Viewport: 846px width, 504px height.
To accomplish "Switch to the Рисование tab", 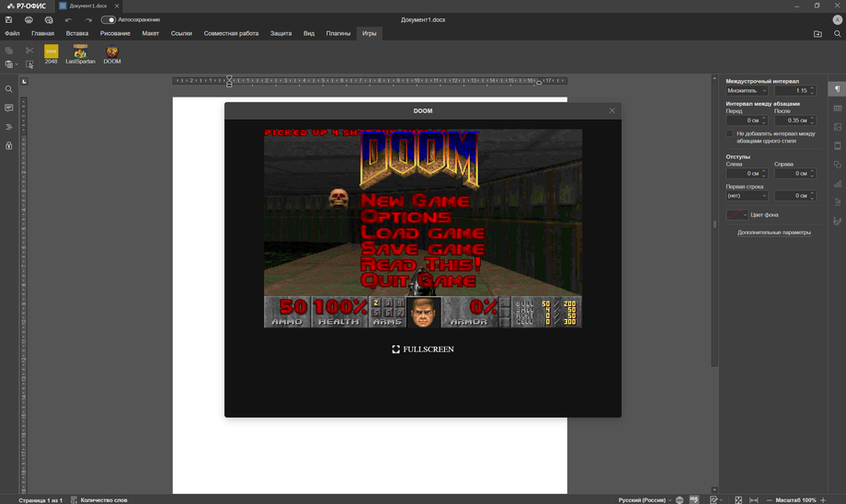I will (115, 33).
